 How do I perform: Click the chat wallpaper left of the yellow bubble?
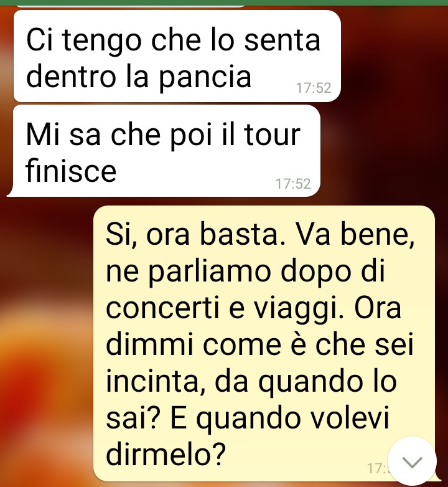(47, 342)
